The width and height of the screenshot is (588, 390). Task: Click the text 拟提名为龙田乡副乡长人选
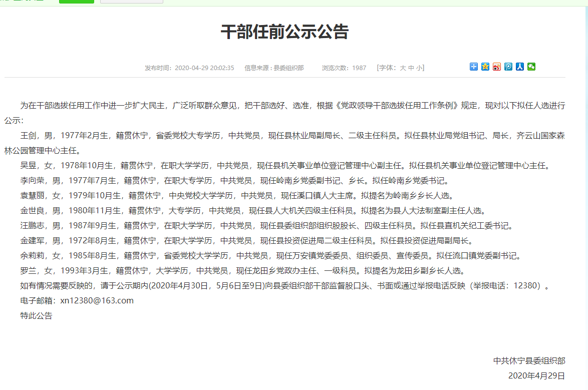(x=413, y=270)
